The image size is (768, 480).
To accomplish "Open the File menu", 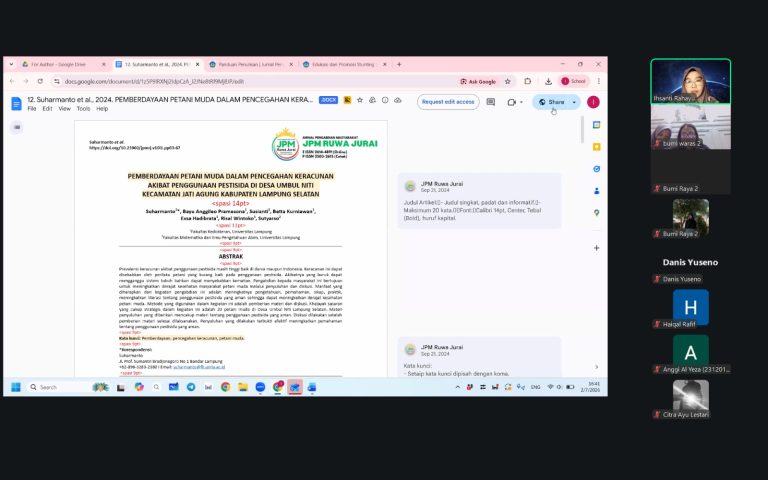I will [32, 109].
